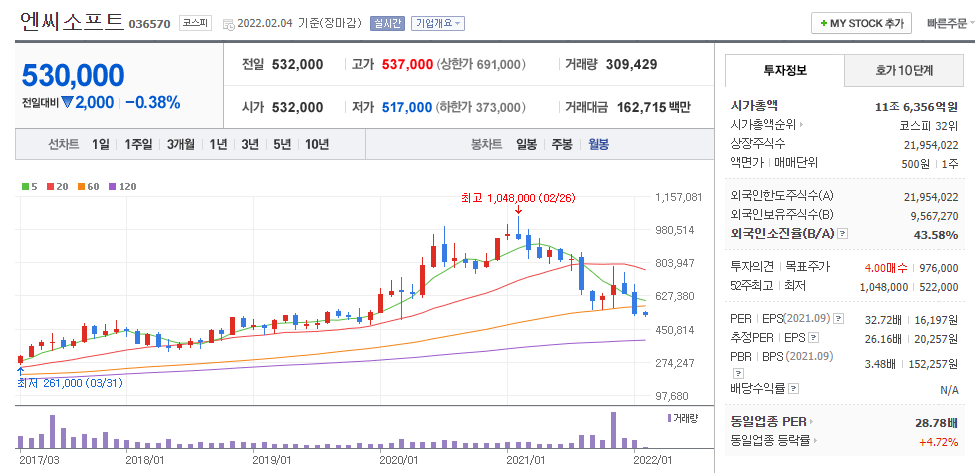Open the 동일업종 등락률 link
This screenshot has height=473, width=976.
pos(770,441)
